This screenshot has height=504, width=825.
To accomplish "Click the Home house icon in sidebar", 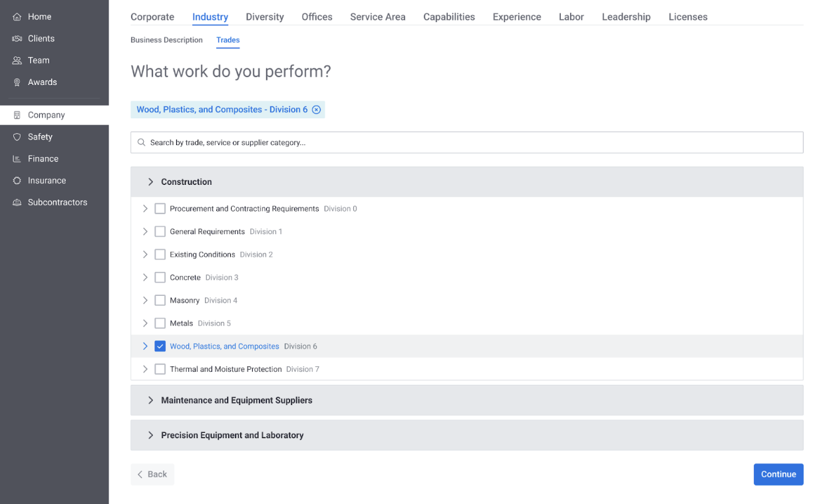I will (17, 17).
